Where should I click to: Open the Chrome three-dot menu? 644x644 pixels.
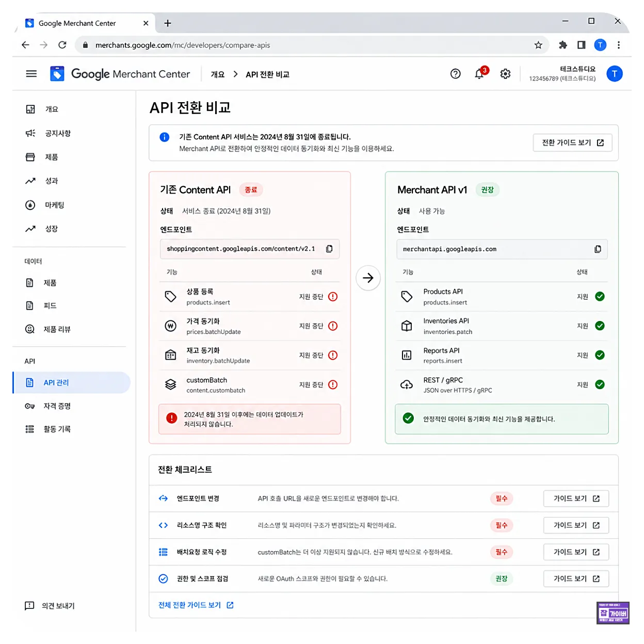click(619, 45)
